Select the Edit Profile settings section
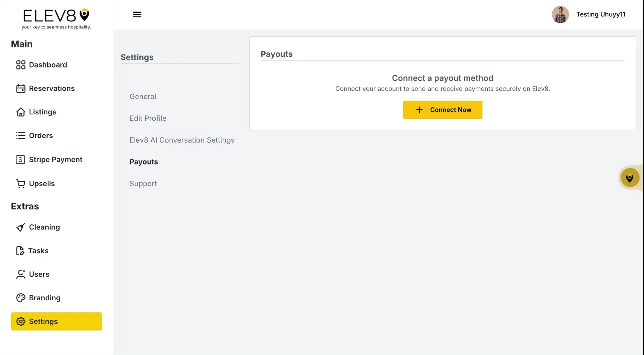The height and width of the screenshot is (355, 644). [148, 118]
